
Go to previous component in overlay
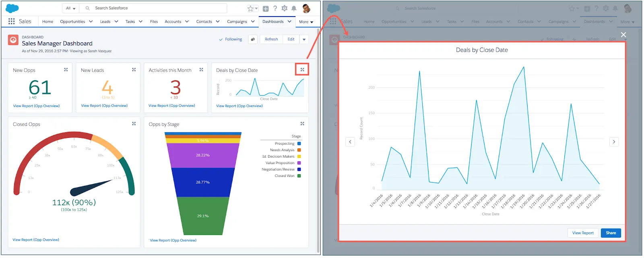pos(350,142)
